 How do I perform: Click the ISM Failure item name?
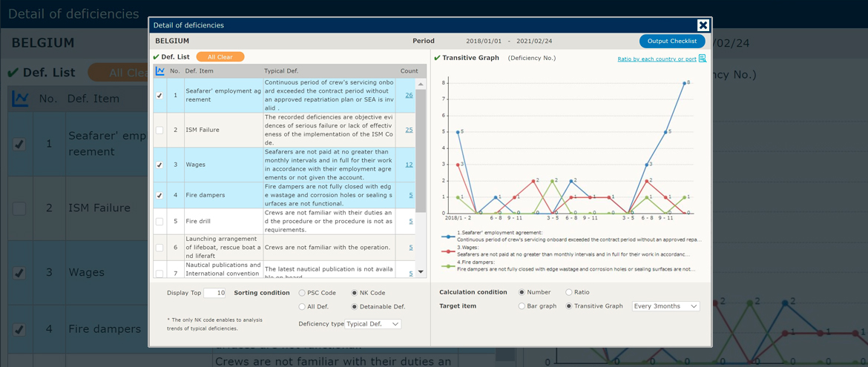(x=203, y=130)
